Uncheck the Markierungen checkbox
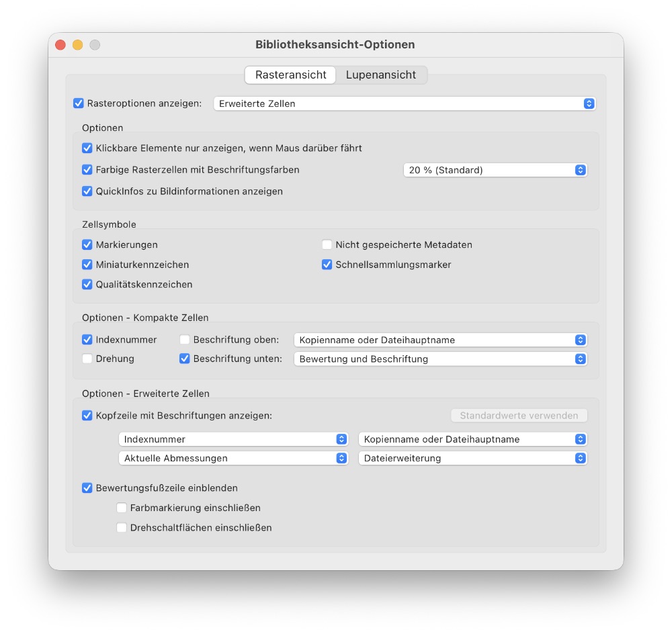 [x=87, y=244]
